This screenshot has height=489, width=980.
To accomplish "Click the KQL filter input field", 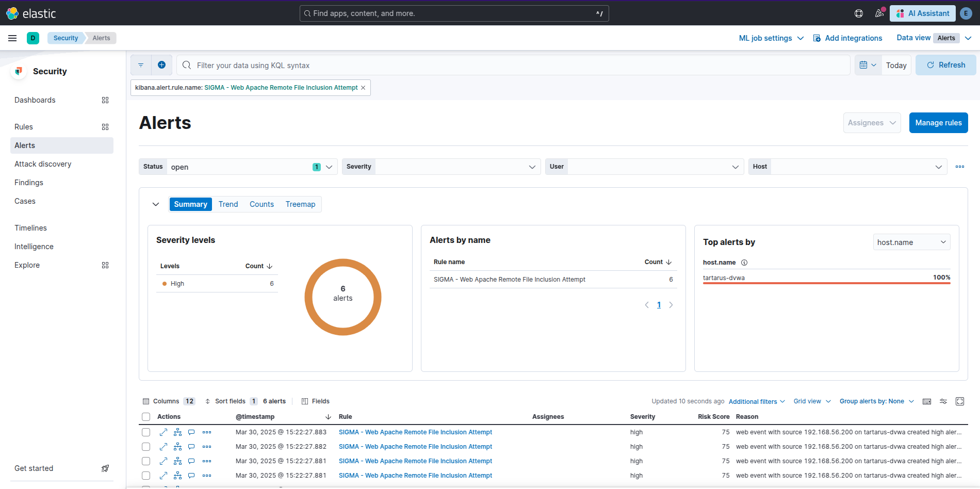I will tap(516, 66).
